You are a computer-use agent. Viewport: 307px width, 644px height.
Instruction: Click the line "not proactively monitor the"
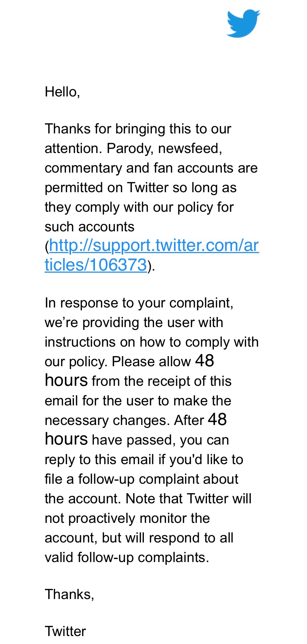(127, 519)
